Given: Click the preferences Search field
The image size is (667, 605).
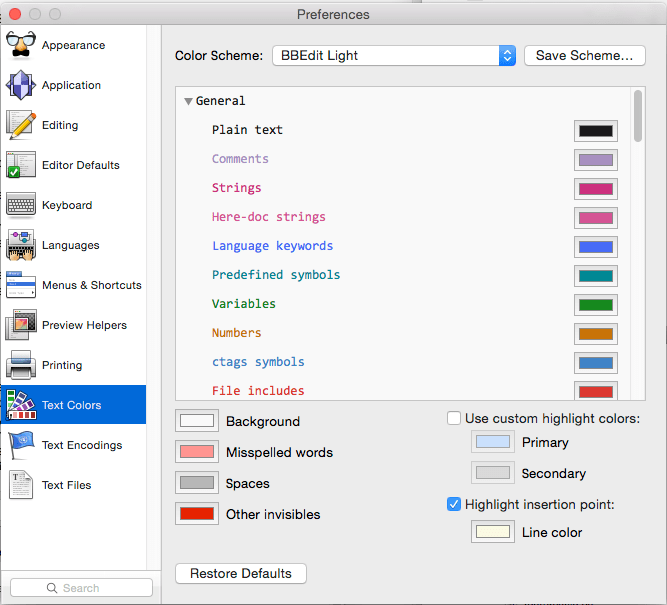Looking at the screenshot, I should click(82, 588).
